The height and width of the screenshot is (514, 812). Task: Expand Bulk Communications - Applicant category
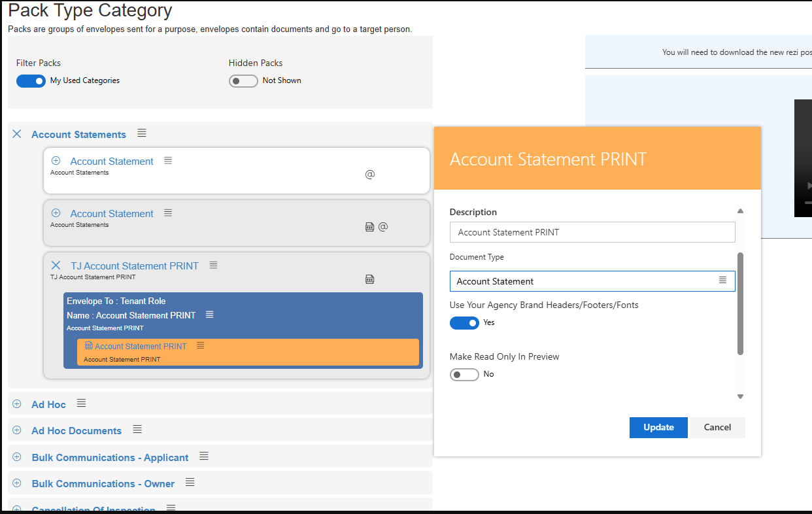(17, 457)
